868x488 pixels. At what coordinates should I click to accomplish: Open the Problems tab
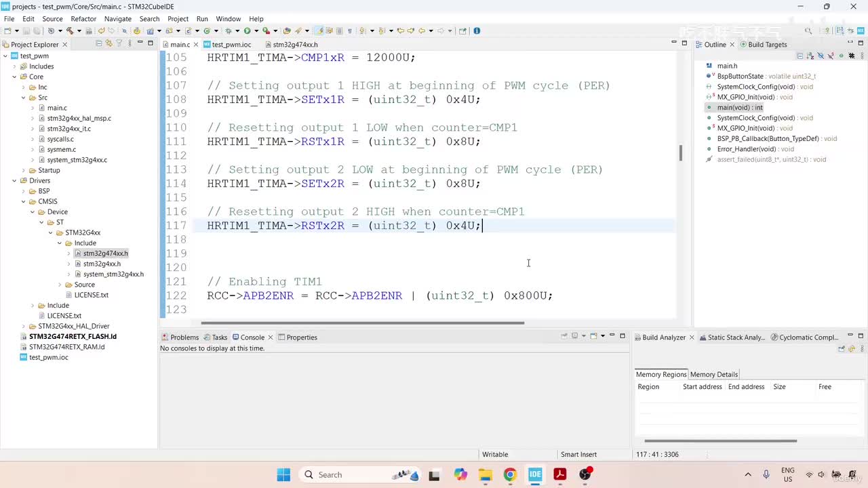pos(180,338)
